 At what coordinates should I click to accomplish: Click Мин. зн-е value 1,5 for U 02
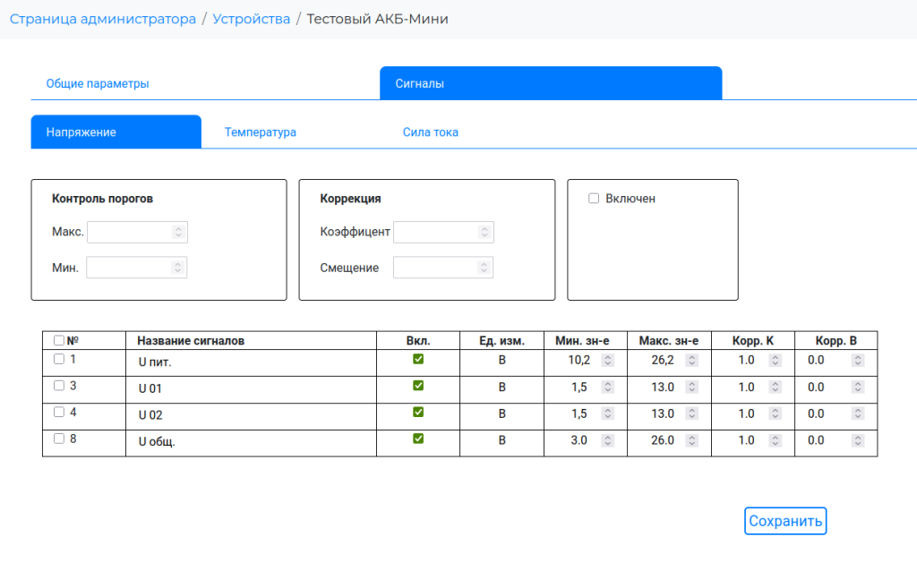(579, 413)
